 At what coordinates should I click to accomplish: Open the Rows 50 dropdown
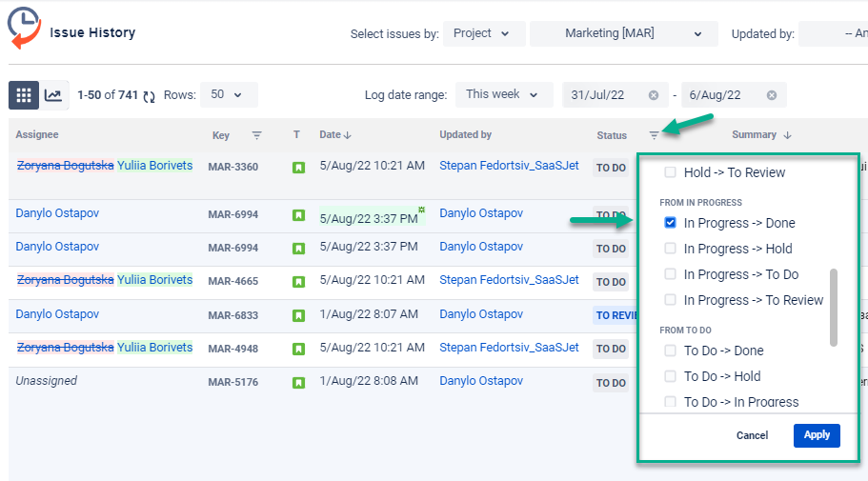[229, 94]
